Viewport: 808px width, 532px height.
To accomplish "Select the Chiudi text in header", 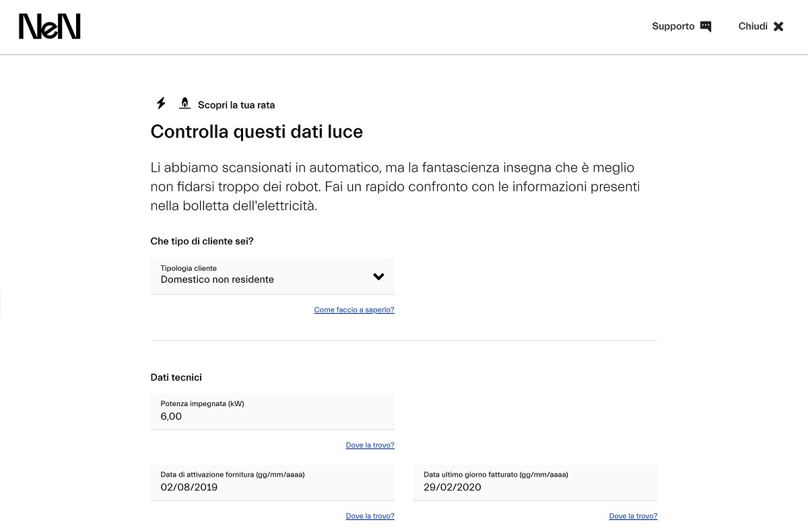I will [753, 26].
